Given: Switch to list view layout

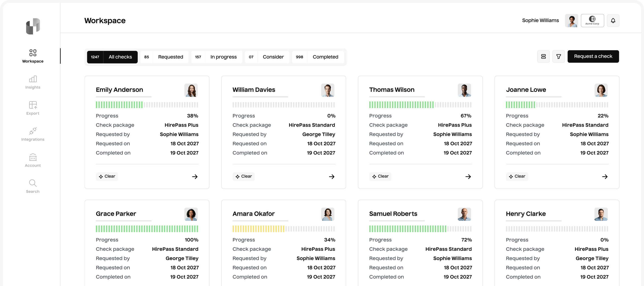Looking at the screenshot, I should [544, 56].
